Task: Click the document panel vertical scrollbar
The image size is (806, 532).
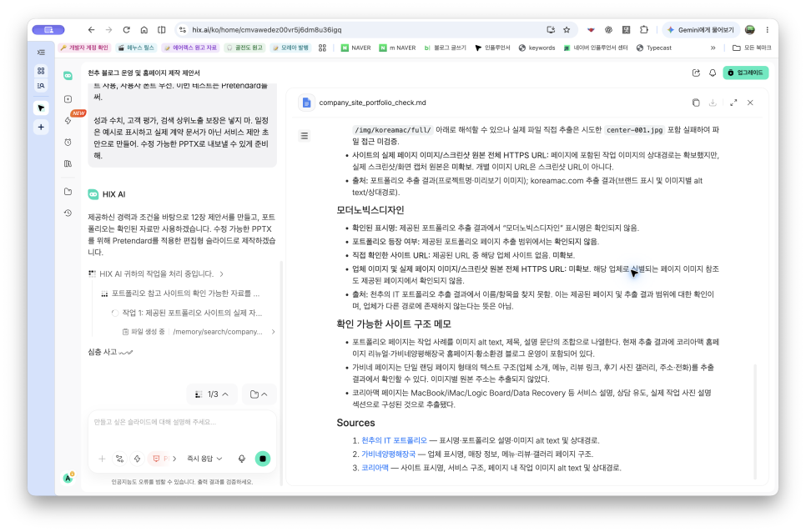Action: click(755, 421)
